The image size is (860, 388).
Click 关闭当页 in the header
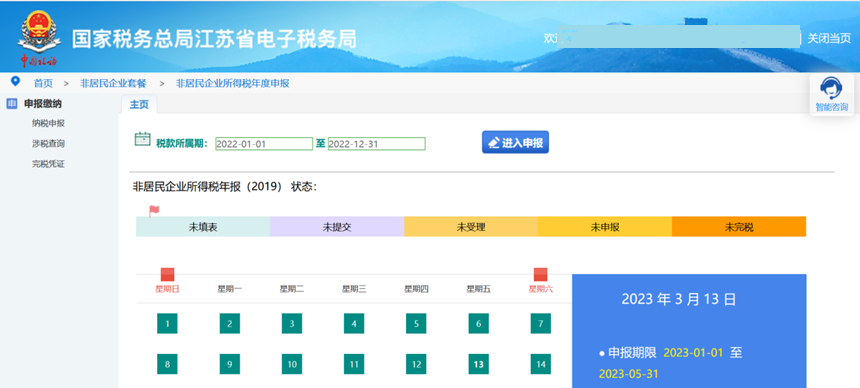coord(829,38)
